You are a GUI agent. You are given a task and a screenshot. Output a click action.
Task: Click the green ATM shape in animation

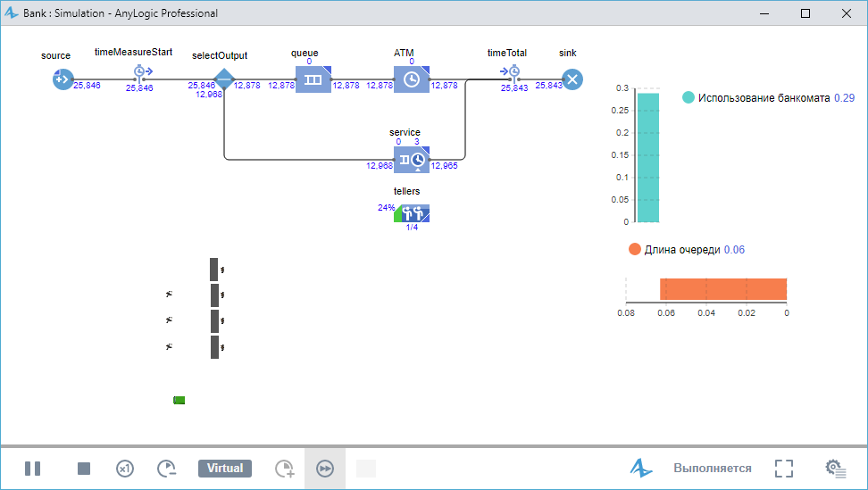click(x=179, y=401)
